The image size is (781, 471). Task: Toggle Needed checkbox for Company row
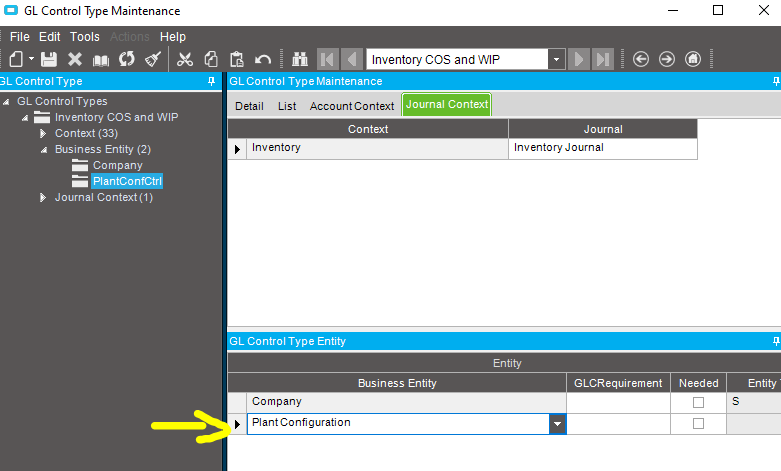pos(698,402)
